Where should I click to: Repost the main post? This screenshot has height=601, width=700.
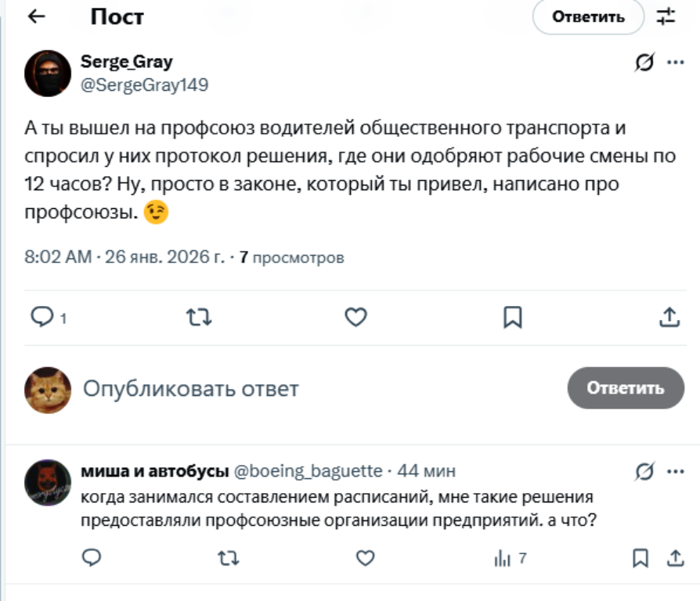[198, 316]
